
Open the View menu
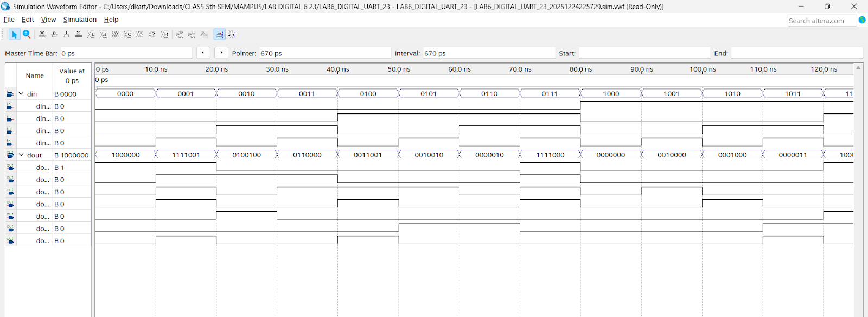(x=48, y=20)
